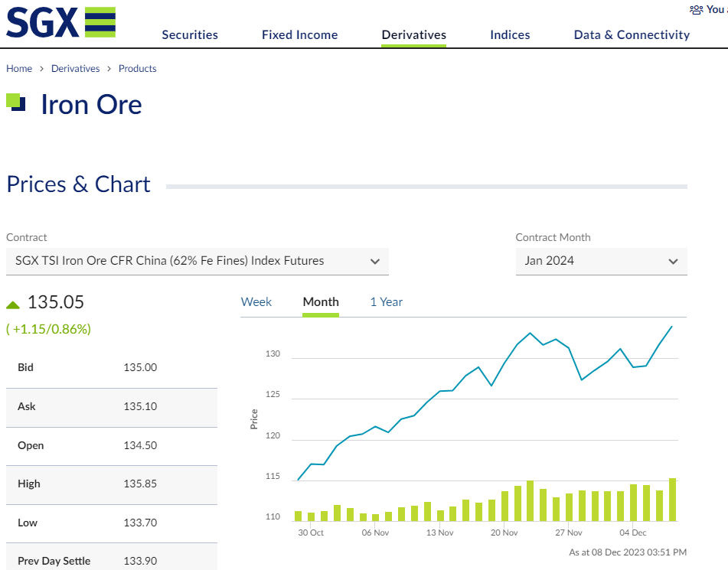Click the people icon beside You

696,10
